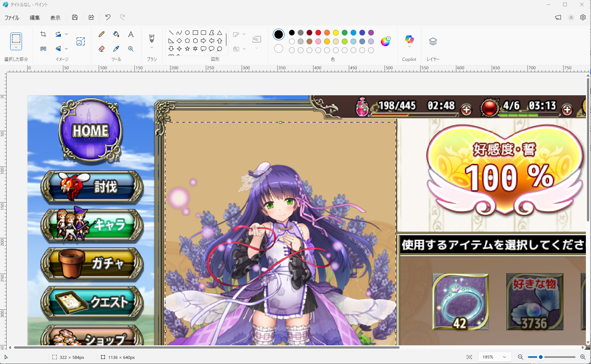Screen dimensions: 591x364
Task: Open Paint settings gear
Action: tap(583, 17)
